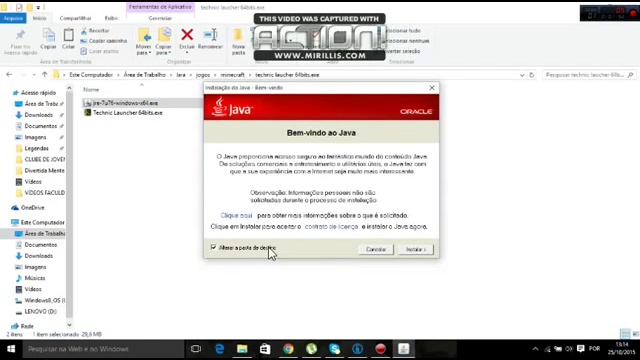The height and width of the screenshot is (360, 640).
Task: Click the Selecionar tudo option
Action: (x=402, y=31)
